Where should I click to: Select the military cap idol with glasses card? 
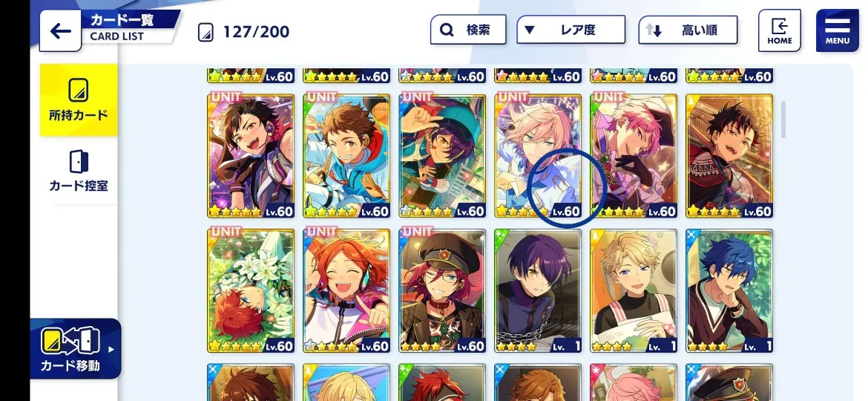(x=442, y=291)
